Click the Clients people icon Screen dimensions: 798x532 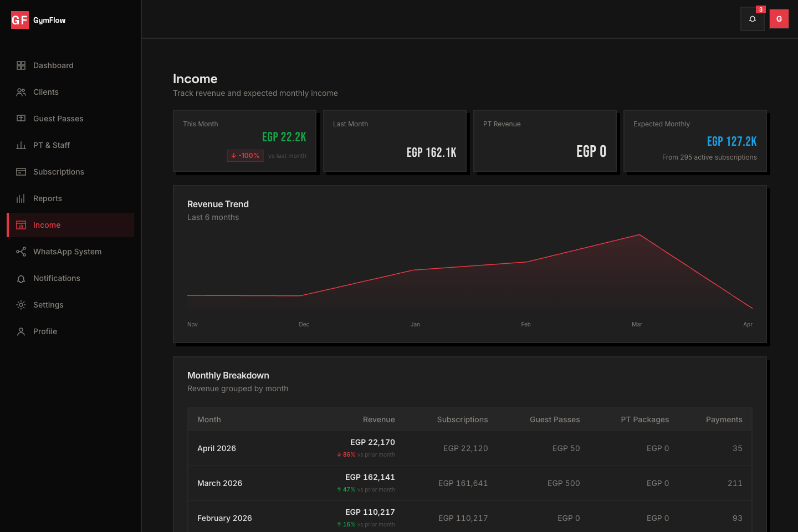21,92
